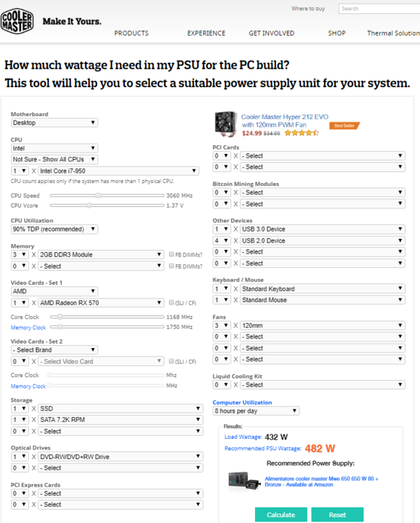Open the Alimentatore cooler master Mwe 650 link
Image resolution: width=420 pixels, height=523 pixels.
pos(321,482)
